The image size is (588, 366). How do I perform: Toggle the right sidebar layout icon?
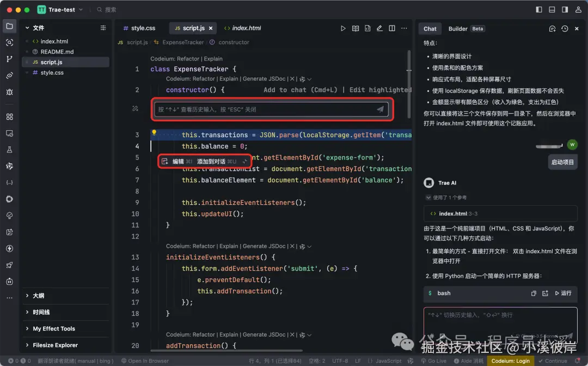pos(565,9)
